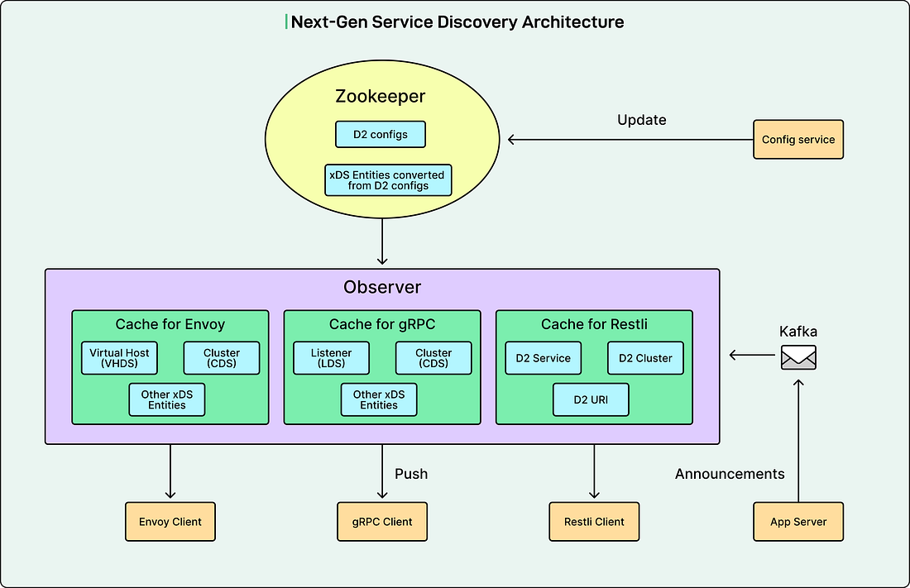This screenshot has width=910, height=588.
Task: Click the Next-Gen Service Discovery Architecture title
Action: coord(457,22)
